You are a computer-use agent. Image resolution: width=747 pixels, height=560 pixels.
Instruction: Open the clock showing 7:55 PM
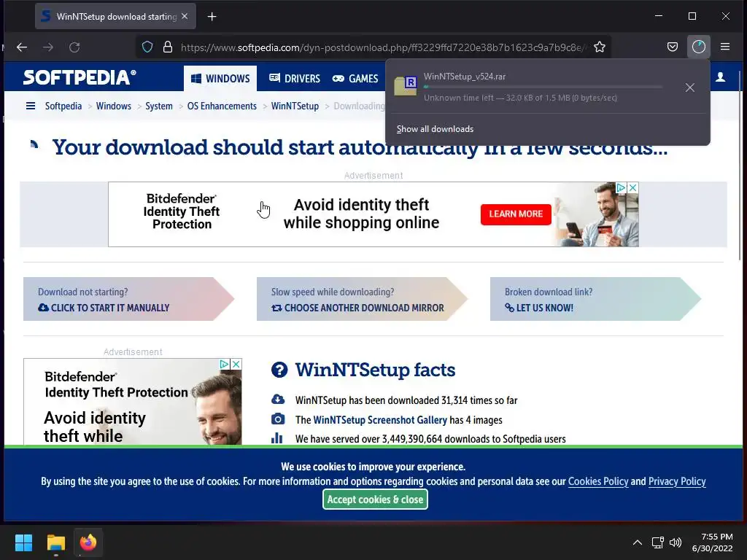712,542
